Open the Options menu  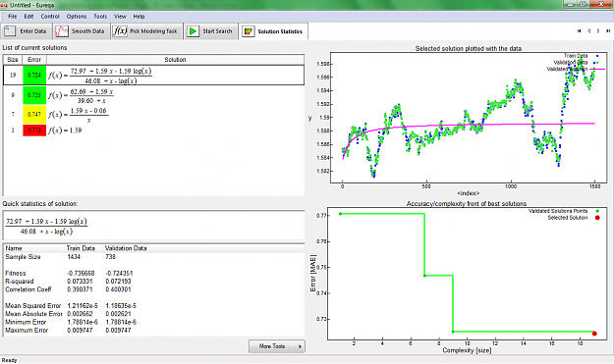[77, 17]
